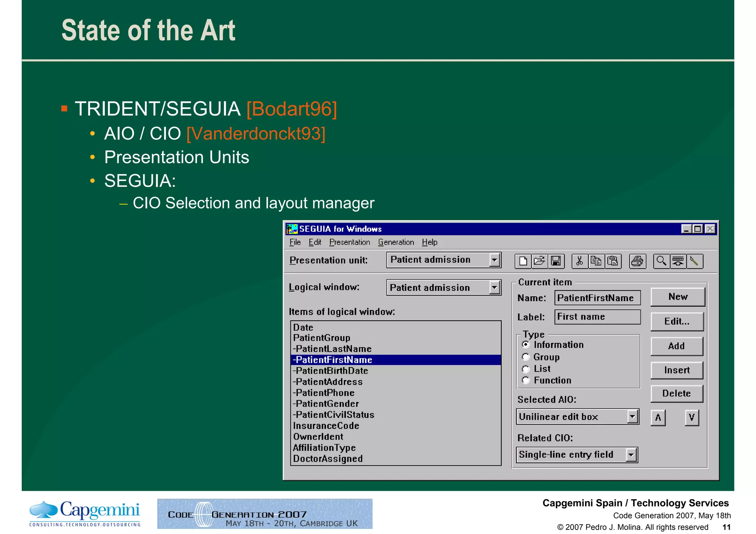The height and width of the screenshot is (534, 756).
Task: Click the Save floppy disk icon
Action: click(556, 261)
